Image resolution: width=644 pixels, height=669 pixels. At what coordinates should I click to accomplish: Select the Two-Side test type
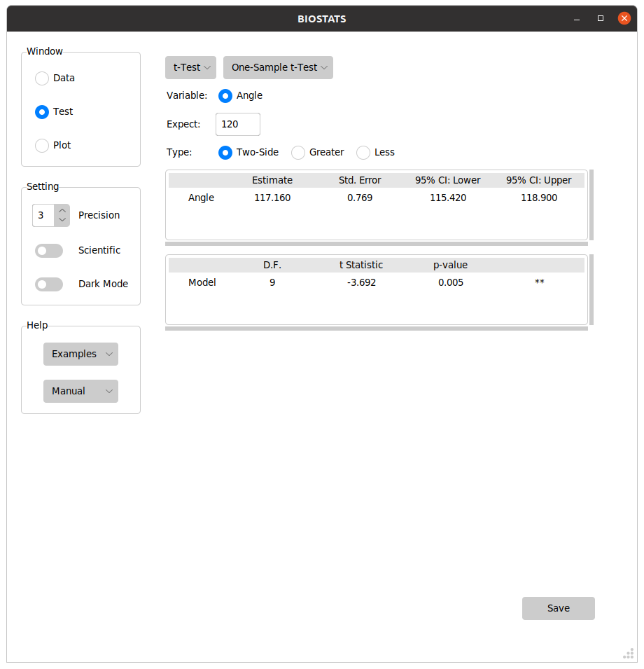coord(225,153)
